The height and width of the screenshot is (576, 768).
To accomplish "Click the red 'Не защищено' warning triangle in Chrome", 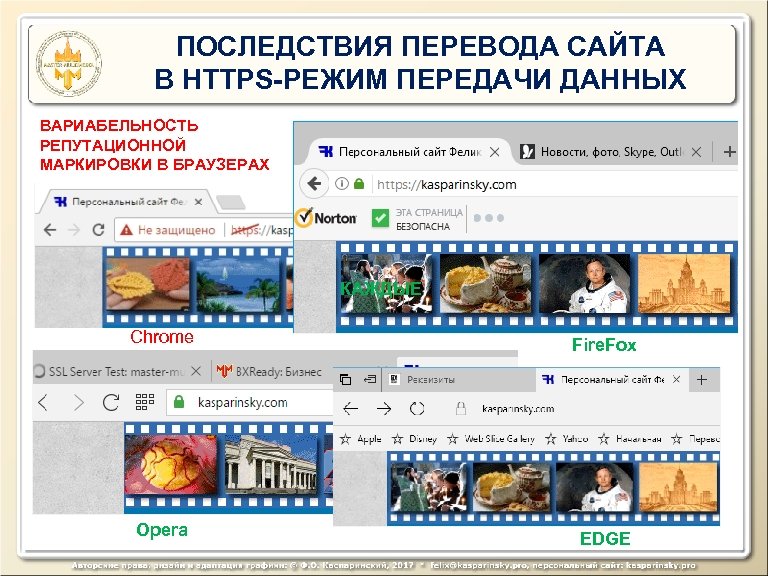I will pos(126,230).
